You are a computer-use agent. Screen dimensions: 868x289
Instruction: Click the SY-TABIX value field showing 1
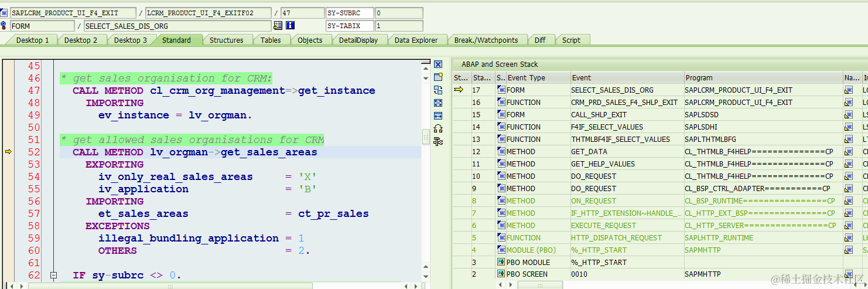pos(398,26)
